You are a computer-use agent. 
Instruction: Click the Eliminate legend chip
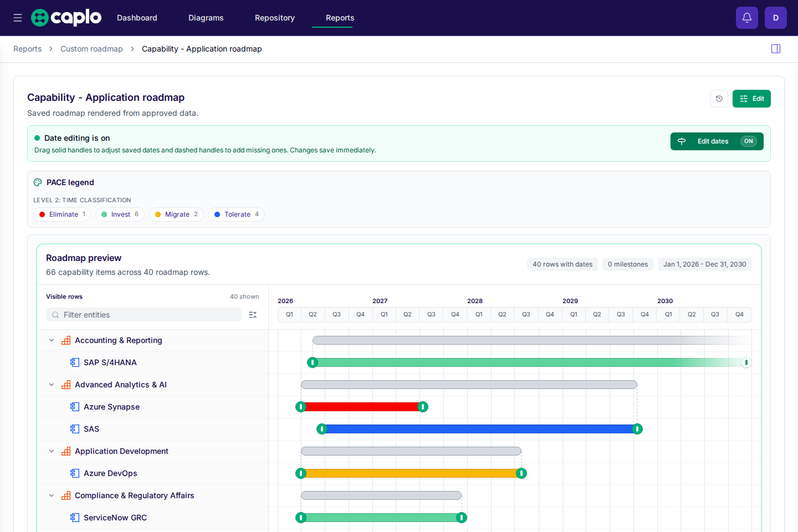pyautogui.click(x=62, y=214)
